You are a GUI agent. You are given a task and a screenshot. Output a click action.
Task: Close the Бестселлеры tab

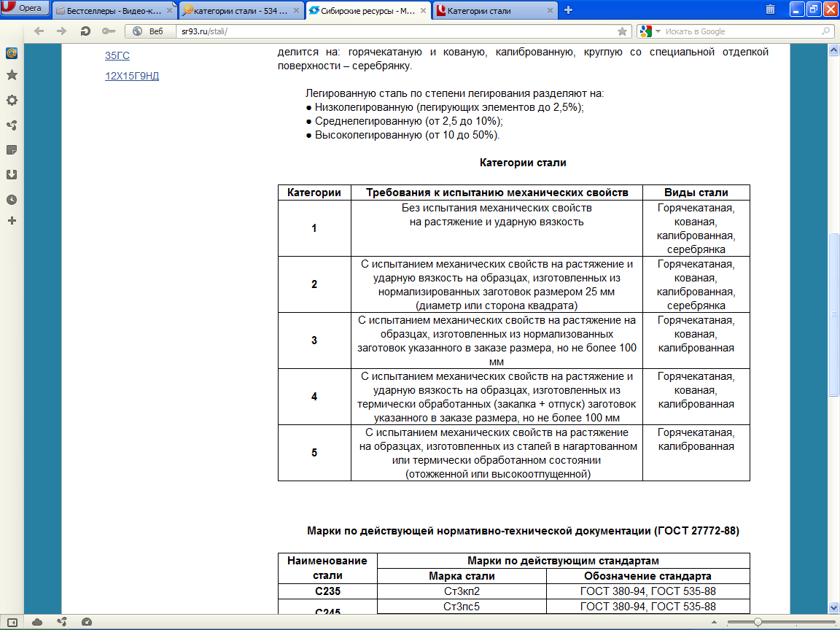click(170, 10)
